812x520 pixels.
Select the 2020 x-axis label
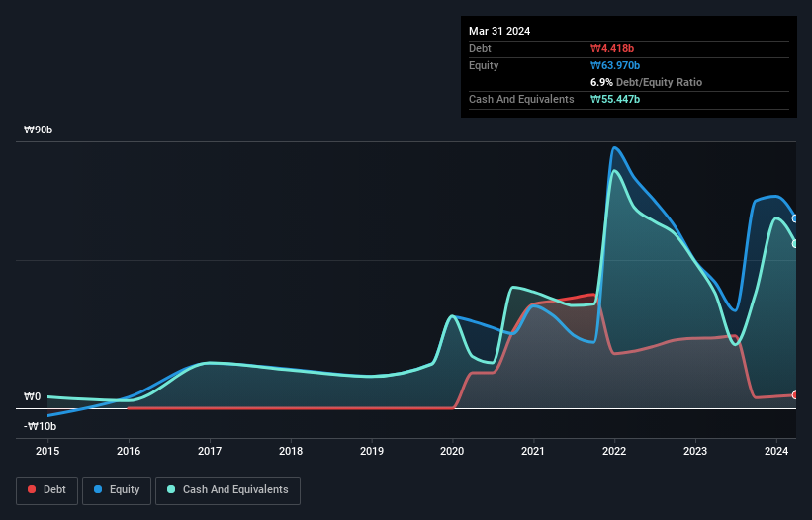click(x=452, y=451)
